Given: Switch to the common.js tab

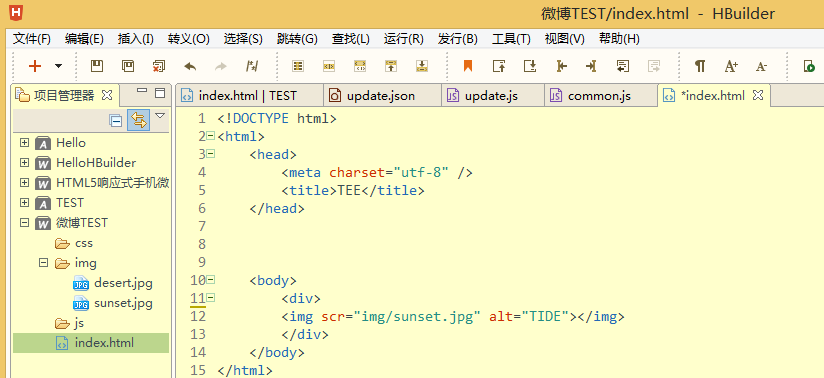Looking at the screenshot, I should [601, 96].
